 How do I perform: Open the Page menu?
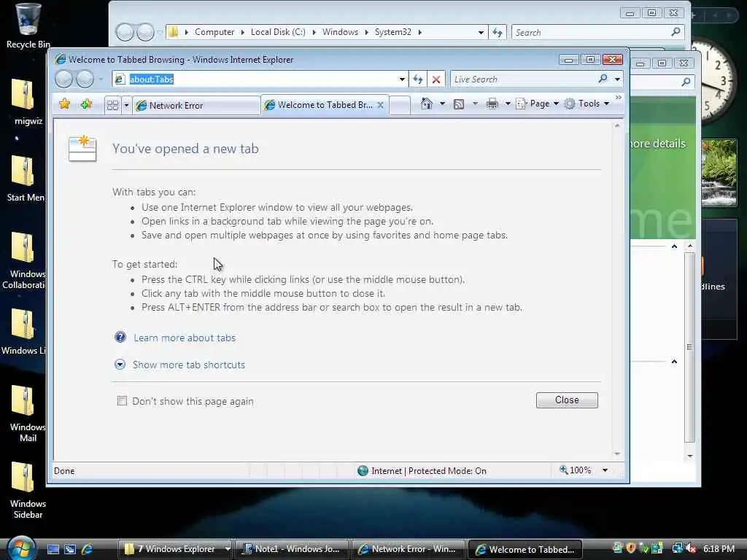point(538,104)
